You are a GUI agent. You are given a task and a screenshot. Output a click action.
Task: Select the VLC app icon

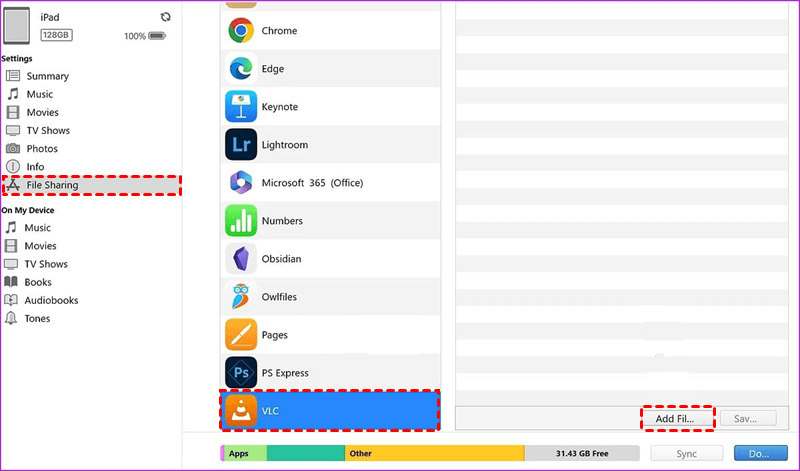tap(241, 411)
